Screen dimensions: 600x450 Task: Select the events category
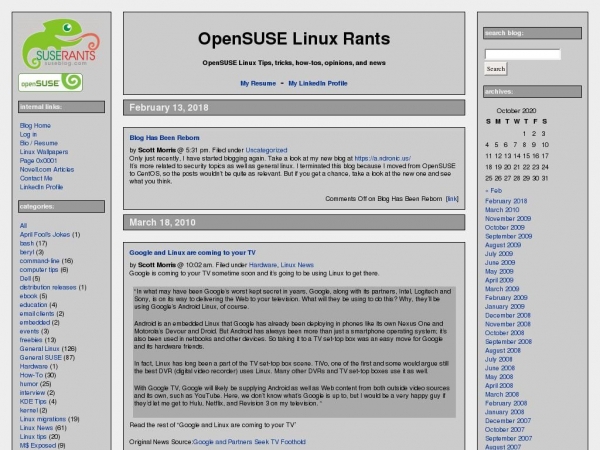click(x=29, y=331)
